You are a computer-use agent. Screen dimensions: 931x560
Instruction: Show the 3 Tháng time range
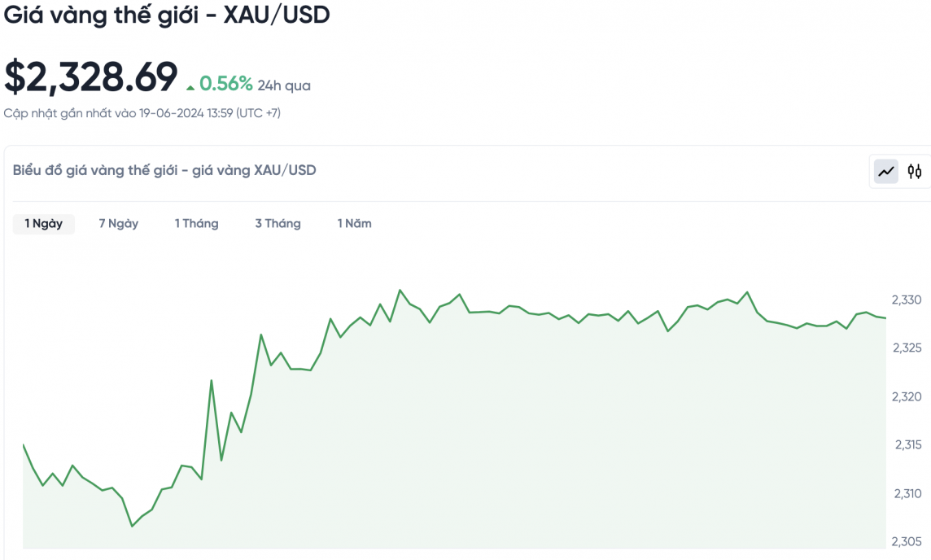click(278, 224)
